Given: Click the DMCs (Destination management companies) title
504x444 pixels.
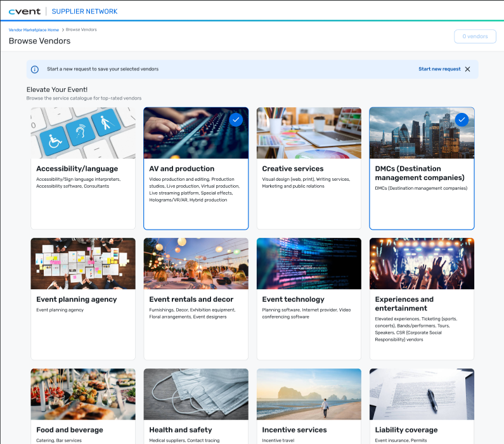Looking at the screenshot, I should click(420, 173).
